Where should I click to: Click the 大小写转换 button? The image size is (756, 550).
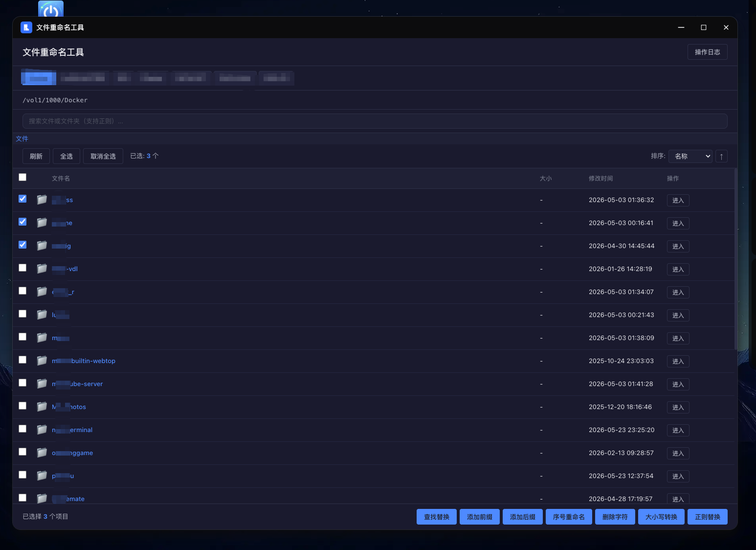661,517
